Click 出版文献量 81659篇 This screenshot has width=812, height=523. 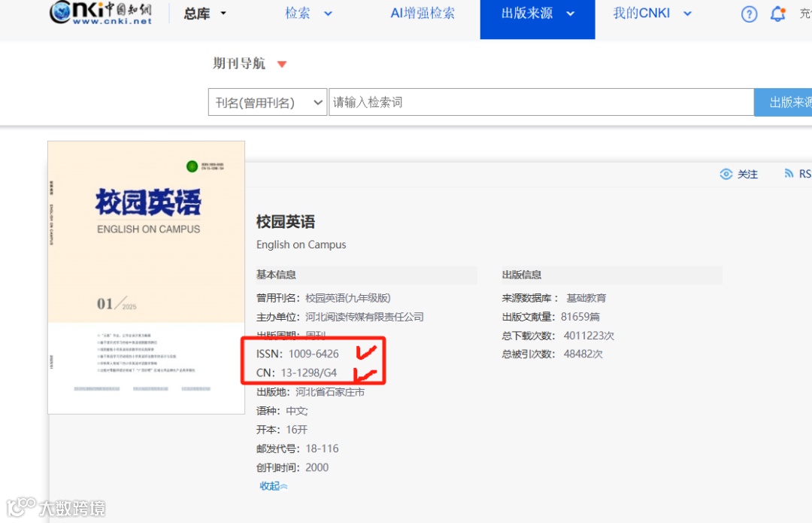point(551,317)
